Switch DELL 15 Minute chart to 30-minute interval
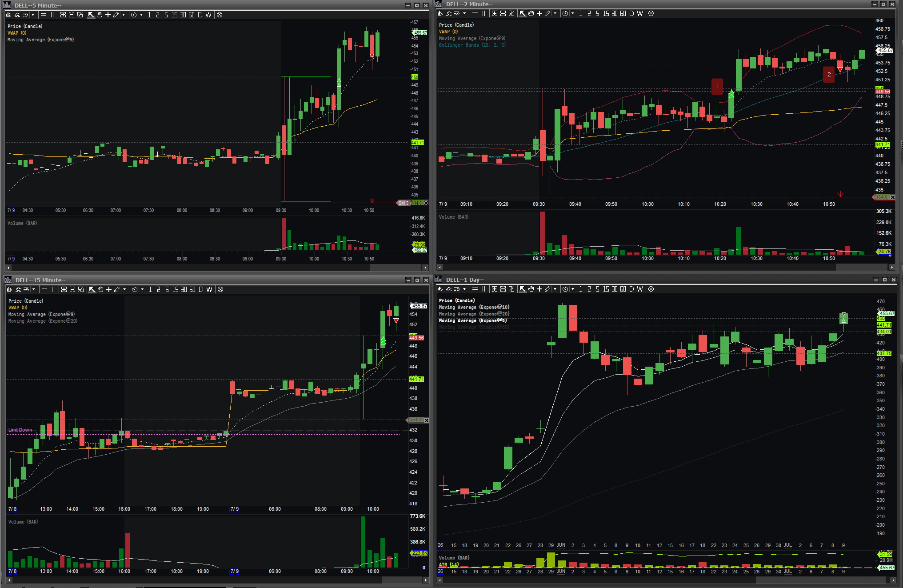Viewport: 903px width, 588px height. coord(184,289)
